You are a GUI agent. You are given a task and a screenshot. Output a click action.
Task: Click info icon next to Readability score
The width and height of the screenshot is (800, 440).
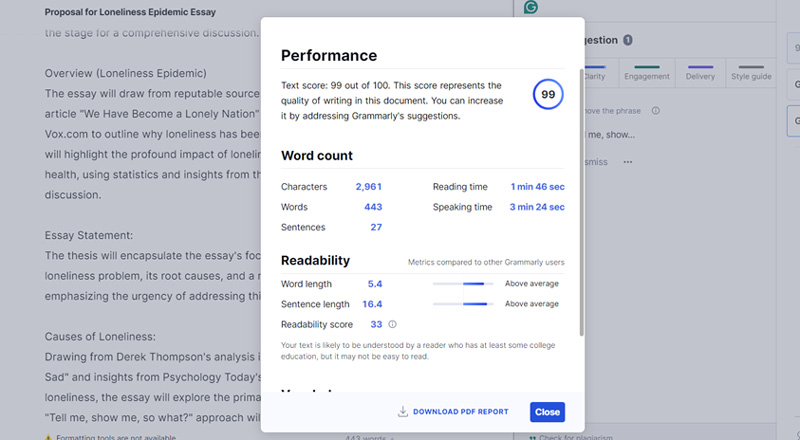(x=392, y=324)
